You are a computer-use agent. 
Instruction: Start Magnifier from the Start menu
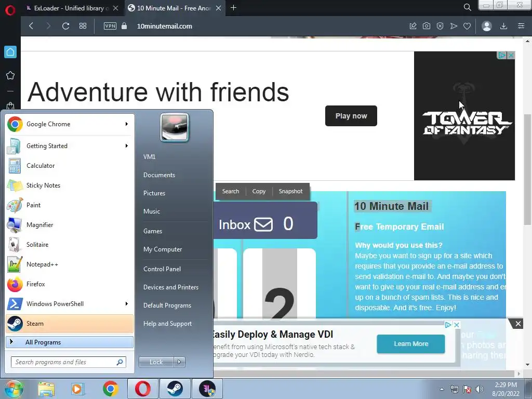pyautogui.click(x=69, y=225)
